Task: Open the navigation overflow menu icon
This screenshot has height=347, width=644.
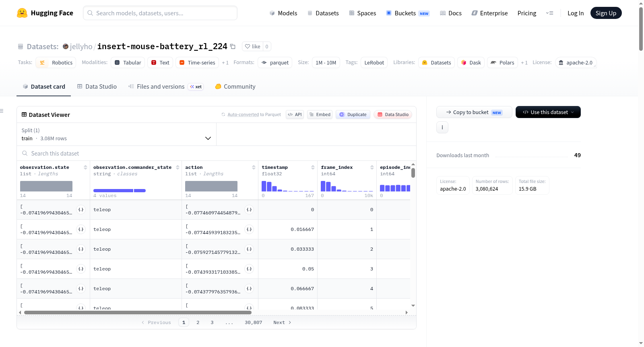Action: pos(549,13)
